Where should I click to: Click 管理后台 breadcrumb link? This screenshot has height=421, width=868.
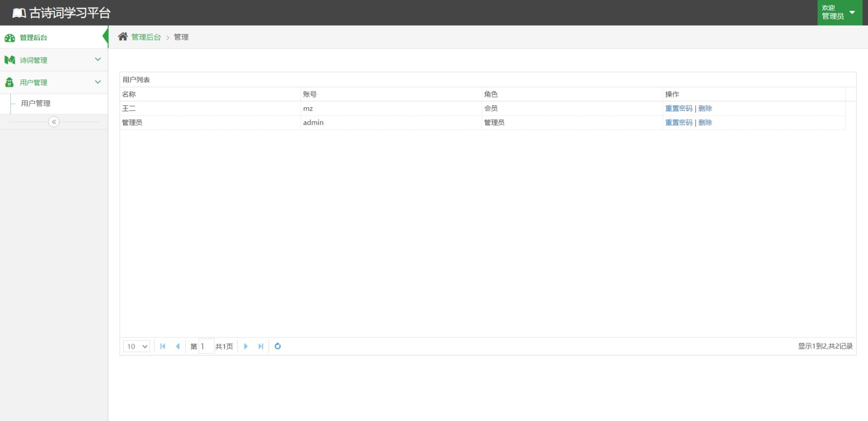(146, 37)
